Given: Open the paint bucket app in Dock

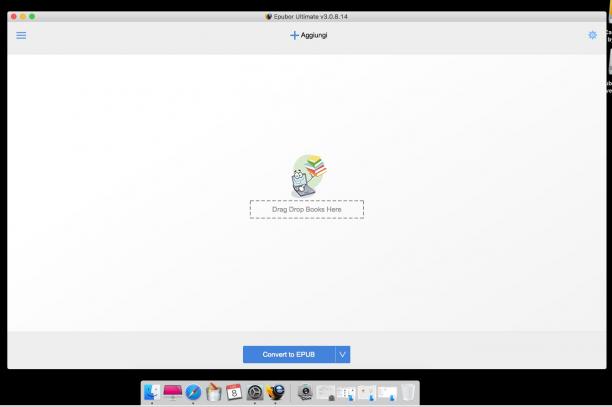Looking at the screenshot, I should coord(213,392).
